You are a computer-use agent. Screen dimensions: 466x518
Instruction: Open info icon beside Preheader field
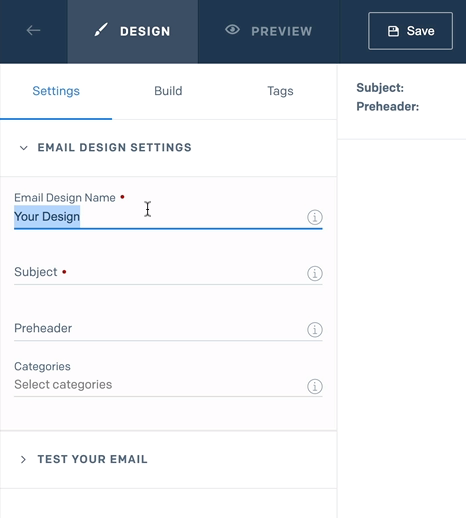tap(315, 330)
